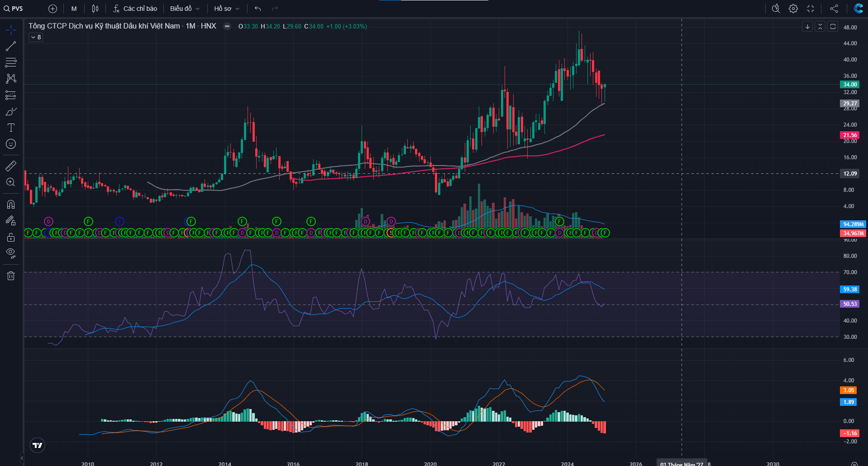
Task: Select the text annotation tool
Action: pos(11,128)
